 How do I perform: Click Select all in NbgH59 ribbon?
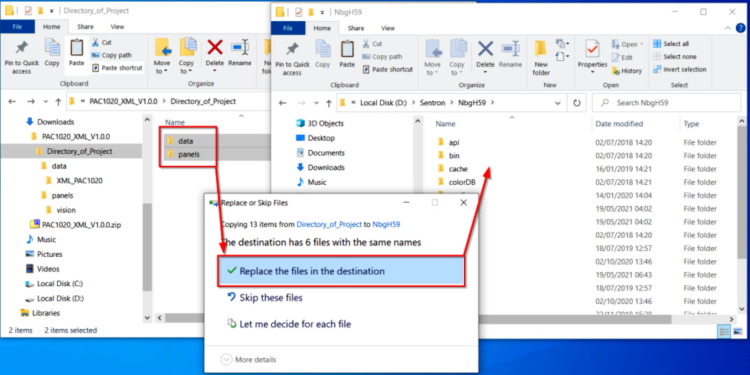(x=671, y=44)
